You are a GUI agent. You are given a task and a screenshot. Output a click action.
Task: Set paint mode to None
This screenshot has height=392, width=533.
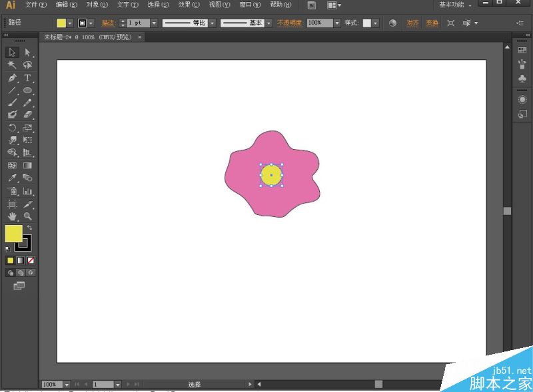point(31,260)
